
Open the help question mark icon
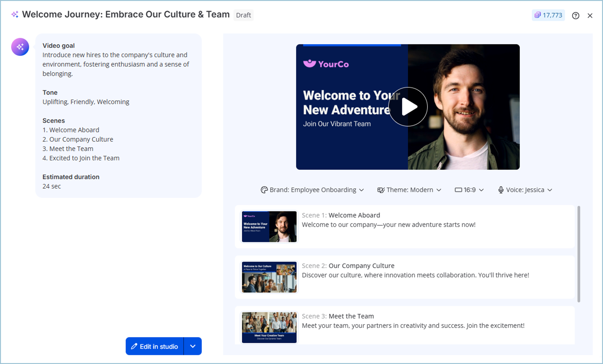pos(575,15)
